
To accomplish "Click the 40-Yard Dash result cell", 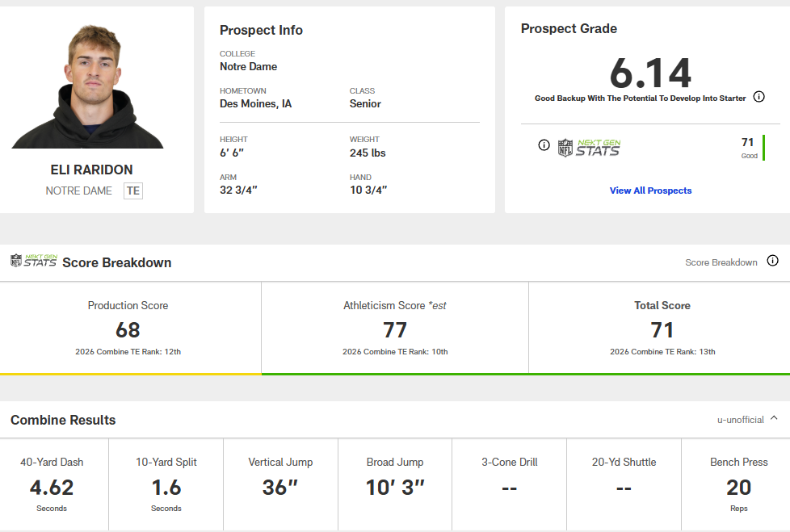I will [x=52, y=485].
